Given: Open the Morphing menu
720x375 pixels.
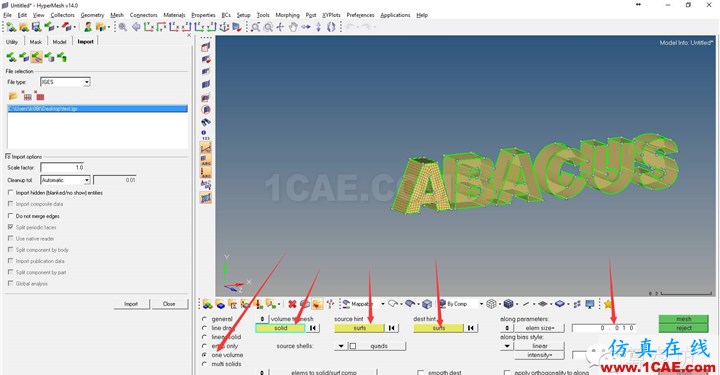Looking at the screenshot, I should point(287,15).
